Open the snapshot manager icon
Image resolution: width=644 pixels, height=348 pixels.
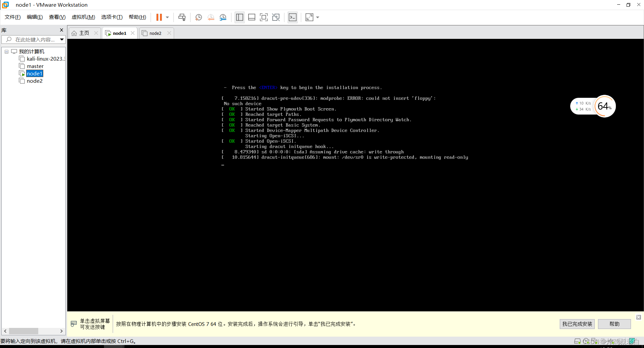223,17
